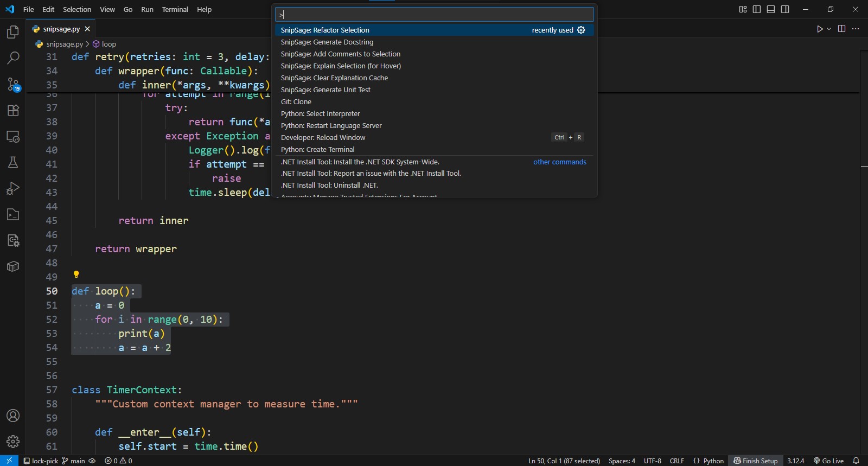
Task: Select Python interpreter version 3.12.4
Action: coord(796,461)
